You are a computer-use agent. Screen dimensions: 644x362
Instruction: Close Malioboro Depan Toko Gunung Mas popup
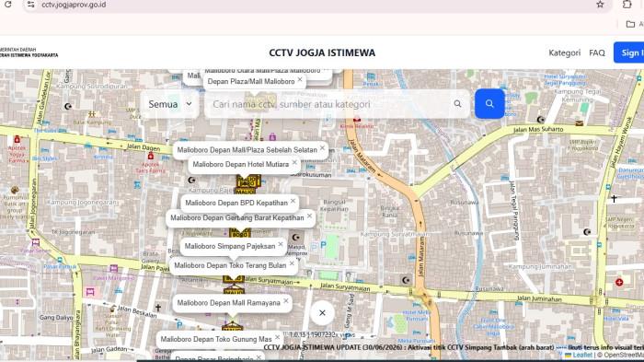[x=277, y=337]
